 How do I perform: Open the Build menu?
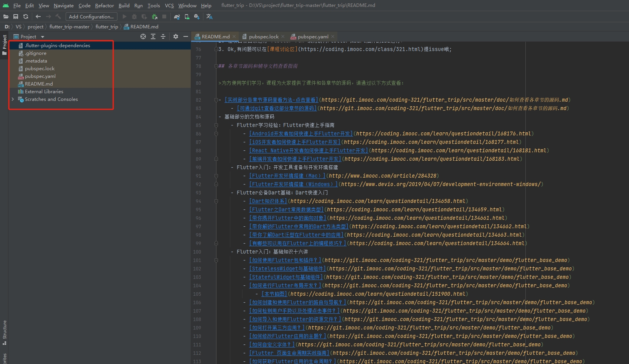pyautogui.click(x=124, y=5)
